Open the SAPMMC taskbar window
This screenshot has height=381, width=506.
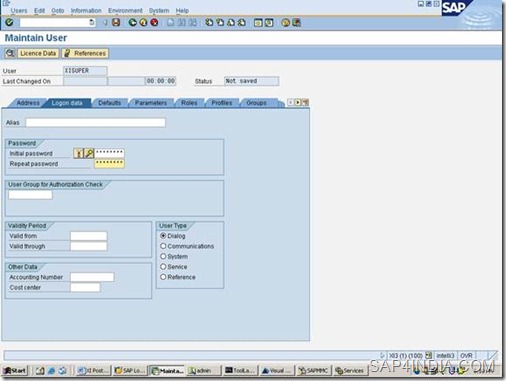[313, 370]
